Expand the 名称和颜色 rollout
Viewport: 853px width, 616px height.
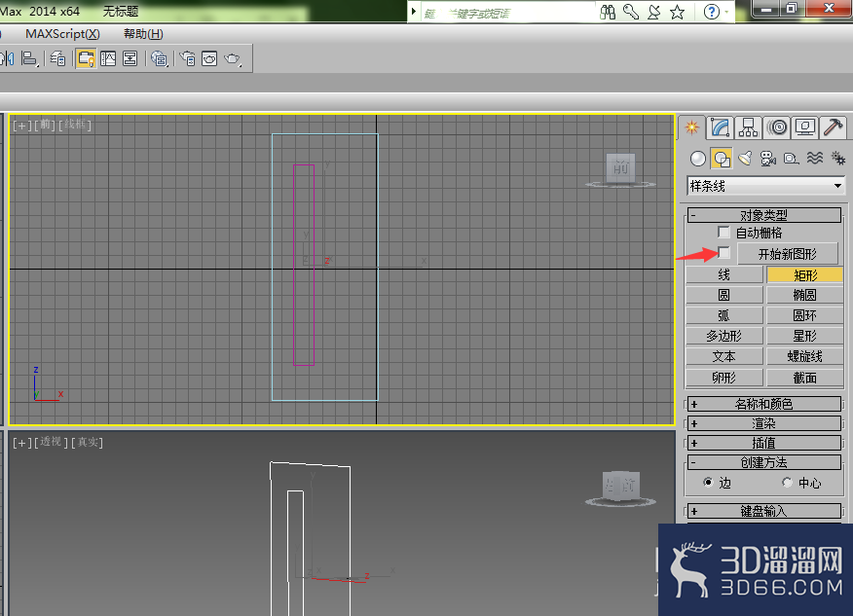[763, 404]
